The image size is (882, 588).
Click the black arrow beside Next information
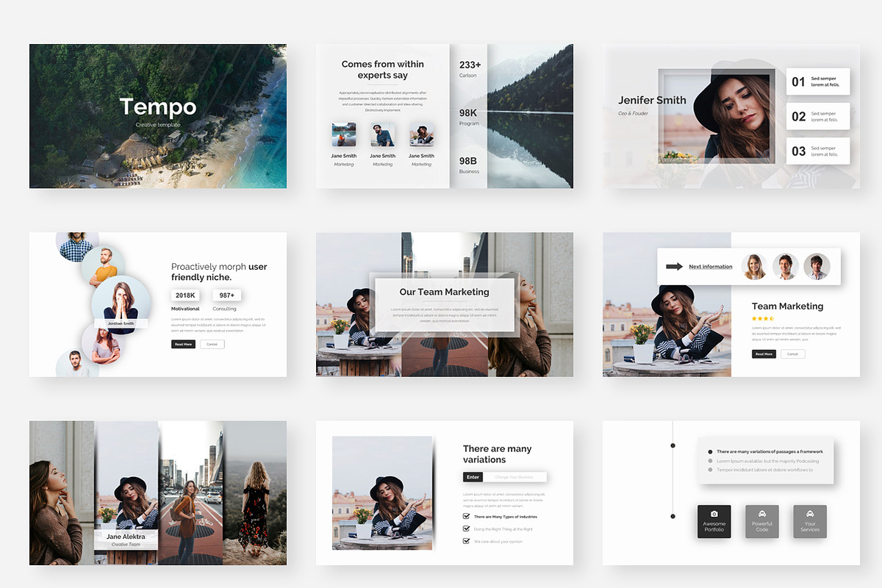click(674, 266)
